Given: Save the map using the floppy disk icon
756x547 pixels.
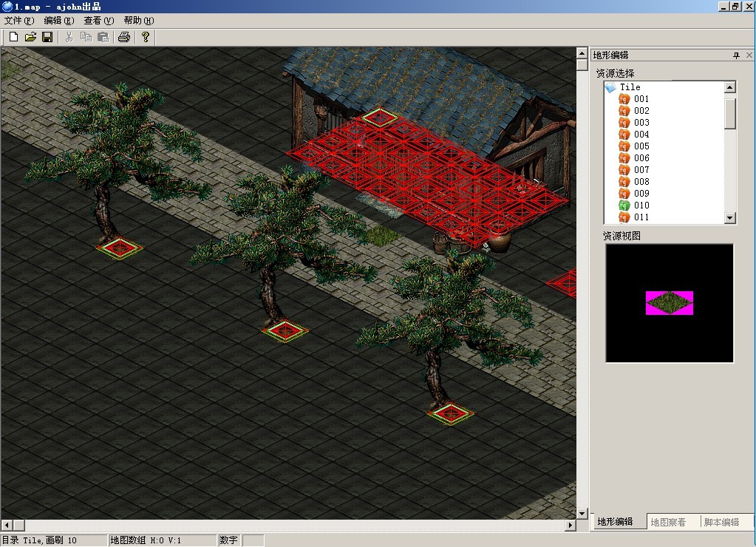Looking at the screenshot, I should tap(47, 37).
